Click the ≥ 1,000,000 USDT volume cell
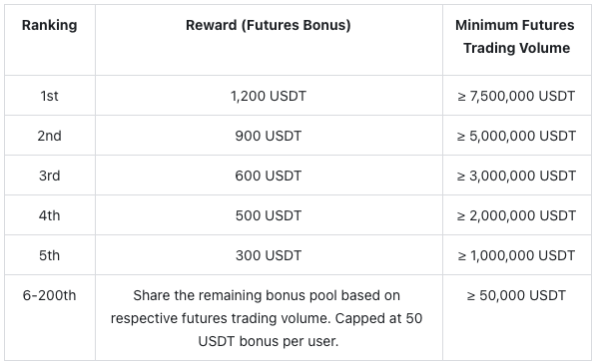 tap(517, 255)
